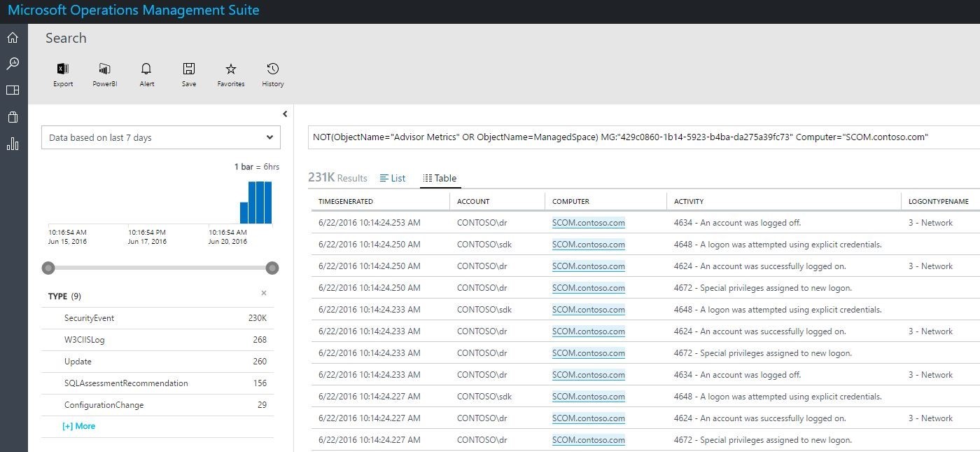980x452 pixels.
Task: Open the Solutions Gallery bag icon
Action: (x=13, y=117)
